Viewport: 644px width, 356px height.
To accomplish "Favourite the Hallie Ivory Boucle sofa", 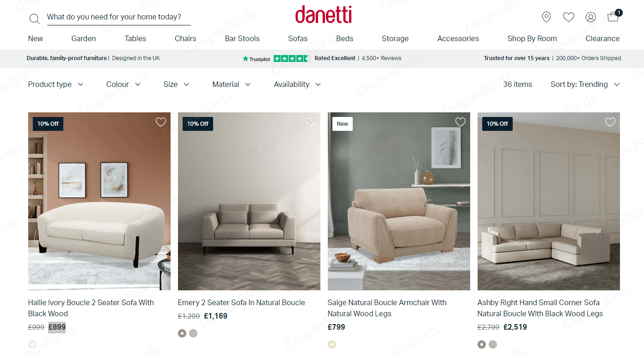I will click(160, 122).
